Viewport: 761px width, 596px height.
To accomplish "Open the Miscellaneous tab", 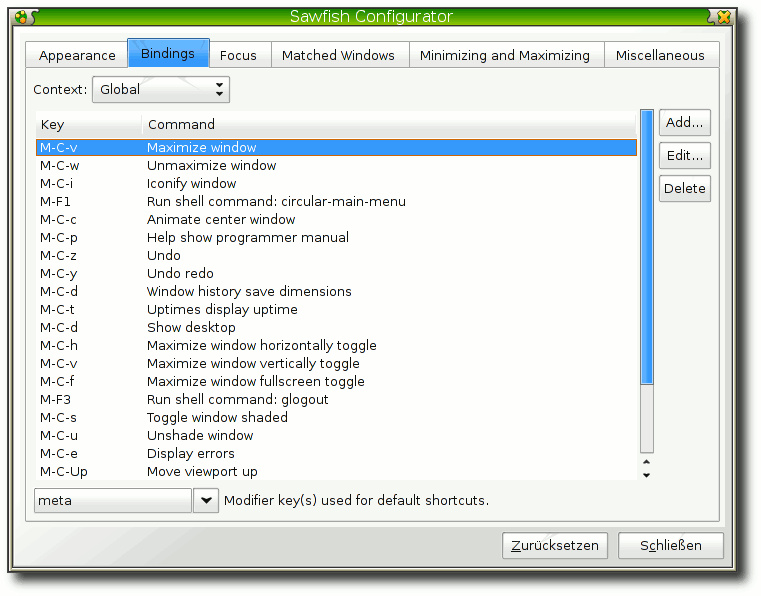I will coord(660,55).
